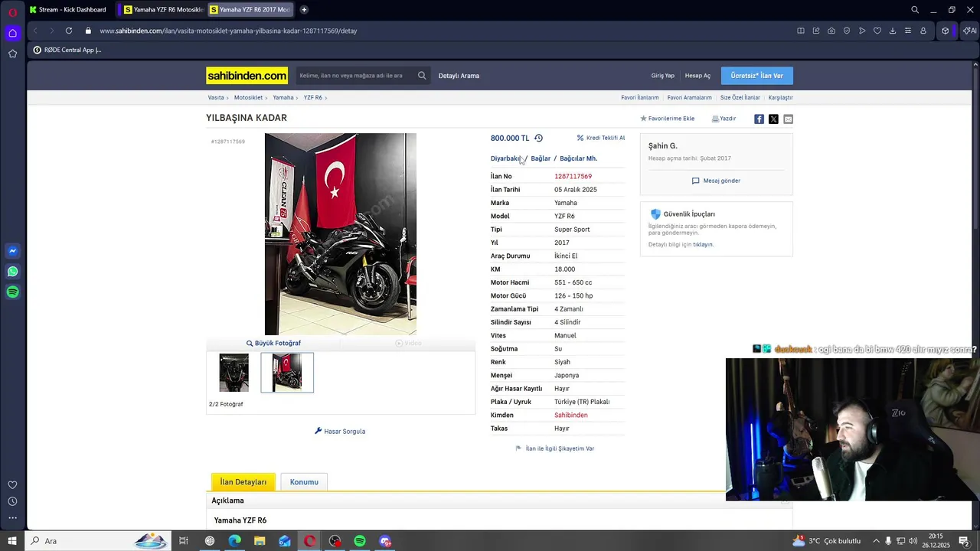Click Hesap Aç to register
980x551 pixels.
697,76
